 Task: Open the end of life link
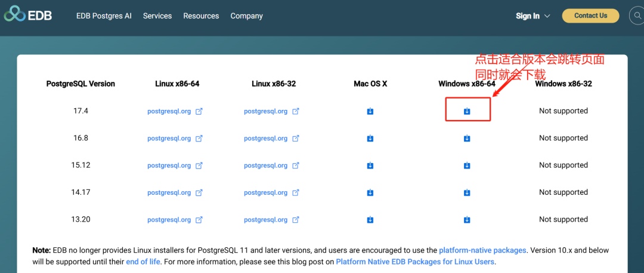point(143,262)
